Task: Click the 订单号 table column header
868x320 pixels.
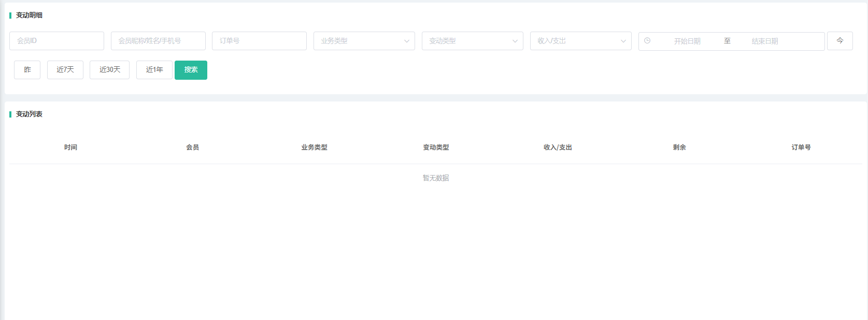Action: 801,148
